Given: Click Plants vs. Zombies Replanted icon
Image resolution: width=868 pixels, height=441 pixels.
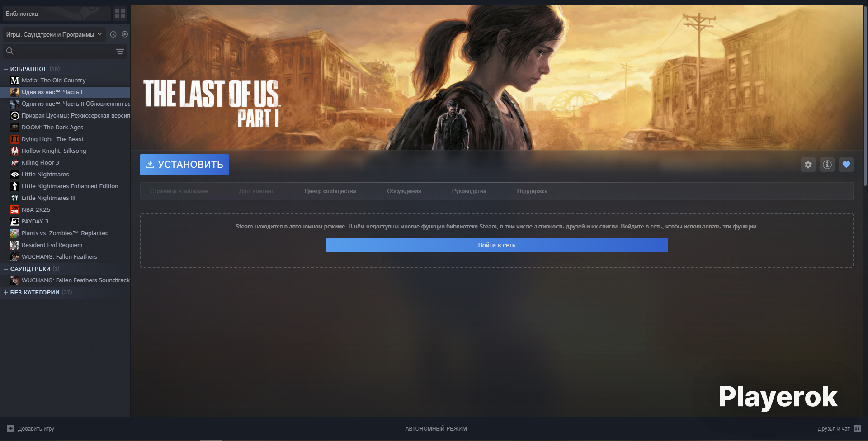Looking at the screenshot, I should tap(15, 233).
